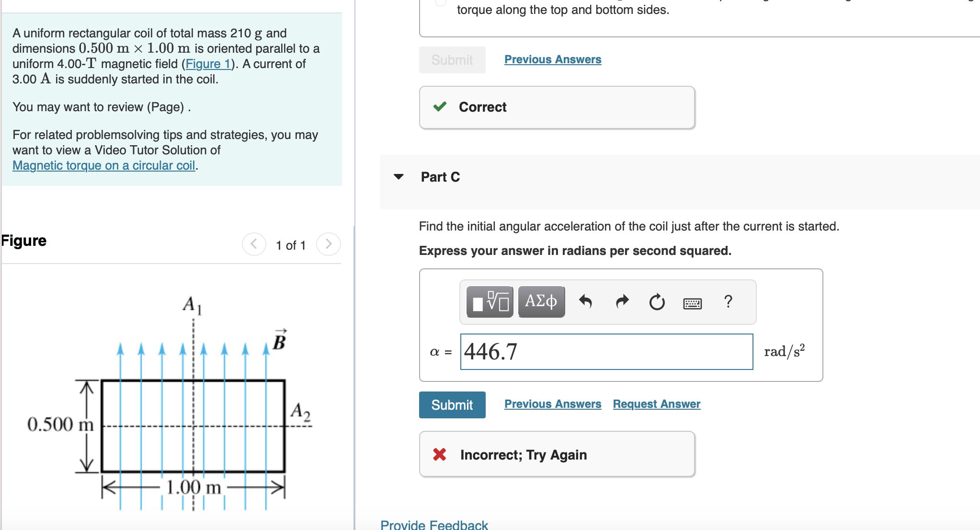The image size is (980, 530).
Task: Open the Figure 1 link
Action: point(208,64)
